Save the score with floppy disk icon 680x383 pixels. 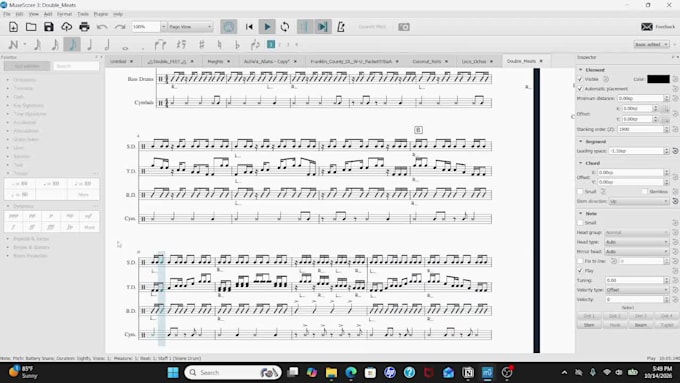pyautogui.click(x=49, y=27)
